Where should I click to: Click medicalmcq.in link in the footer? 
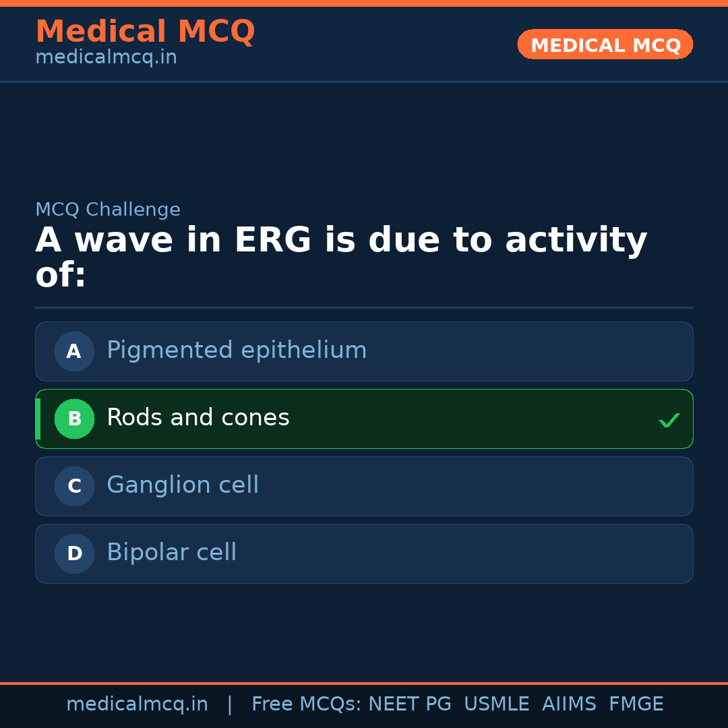(x=137, y=703)
